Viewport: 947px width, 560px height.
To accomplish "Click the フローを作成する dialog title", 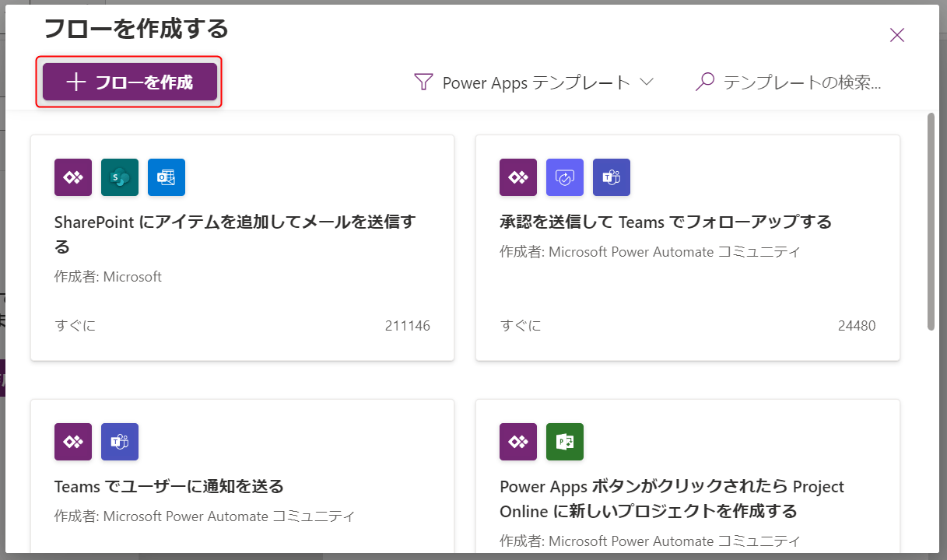I will click(x=136, y=29).
